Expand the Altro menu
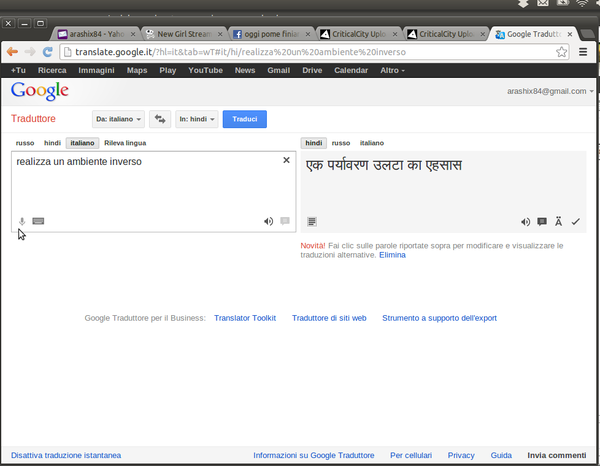This screenshot has width=600, height=466. [392, 70]
